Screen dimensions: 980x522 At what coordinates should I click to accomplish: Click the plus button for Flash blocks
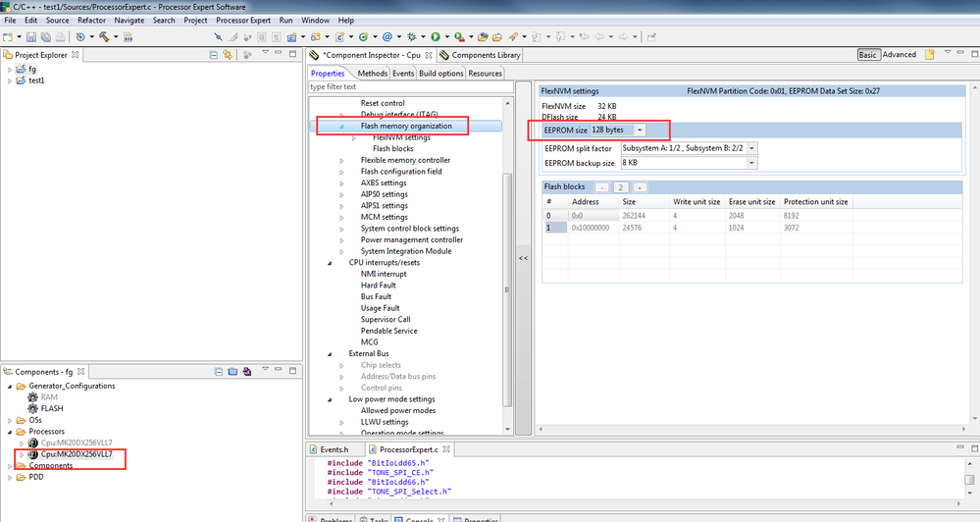[640, 187]
